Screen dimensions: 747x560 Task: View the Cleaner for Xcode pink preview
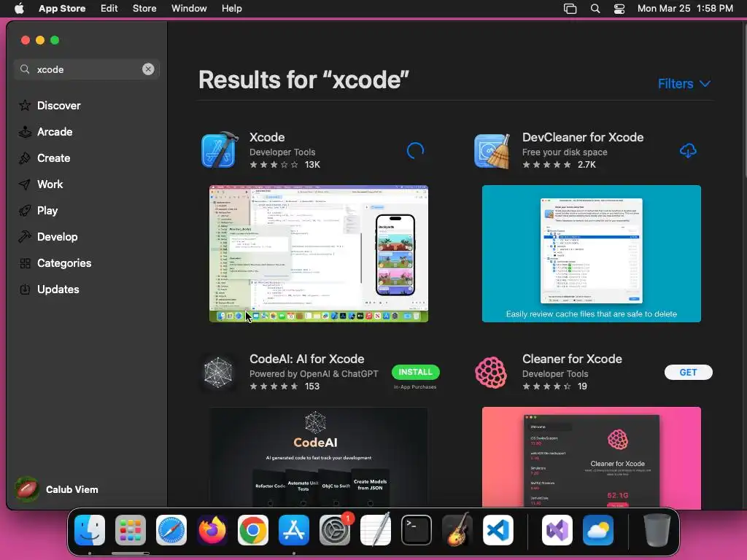click(x=591, y=456)
